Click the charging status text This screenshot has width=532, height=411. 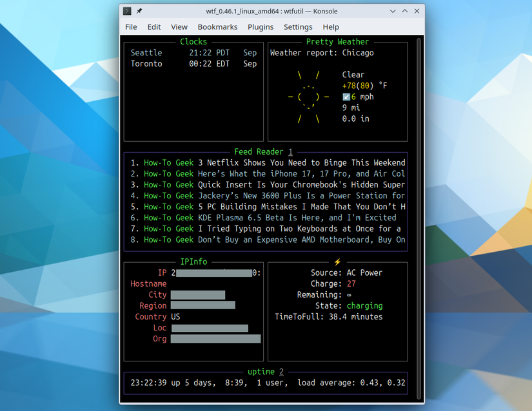tap(364, 305)
